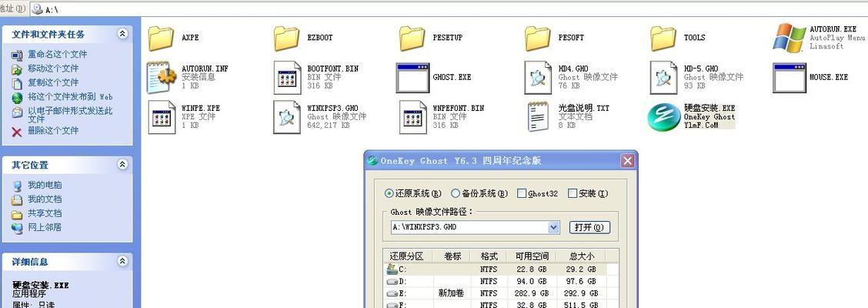Image resolution: width=868 pixels, height=308 pixels.
Task: Select the HD-5.GHO Ghost image icon
Action: click(664, 78)
